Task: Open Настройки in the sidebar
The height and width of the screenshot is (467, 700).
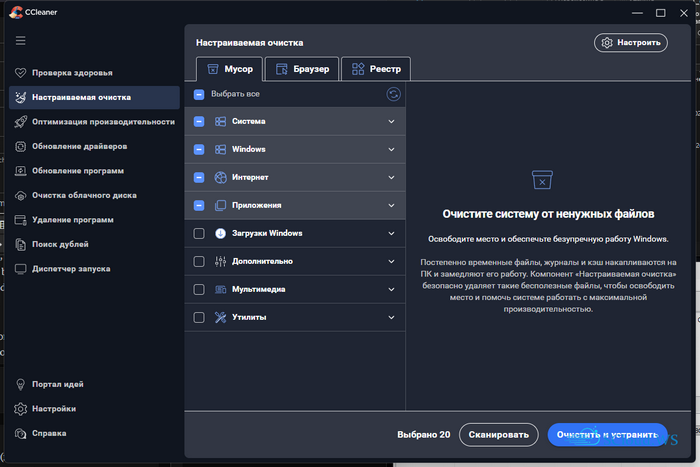Action: point(54,409)
